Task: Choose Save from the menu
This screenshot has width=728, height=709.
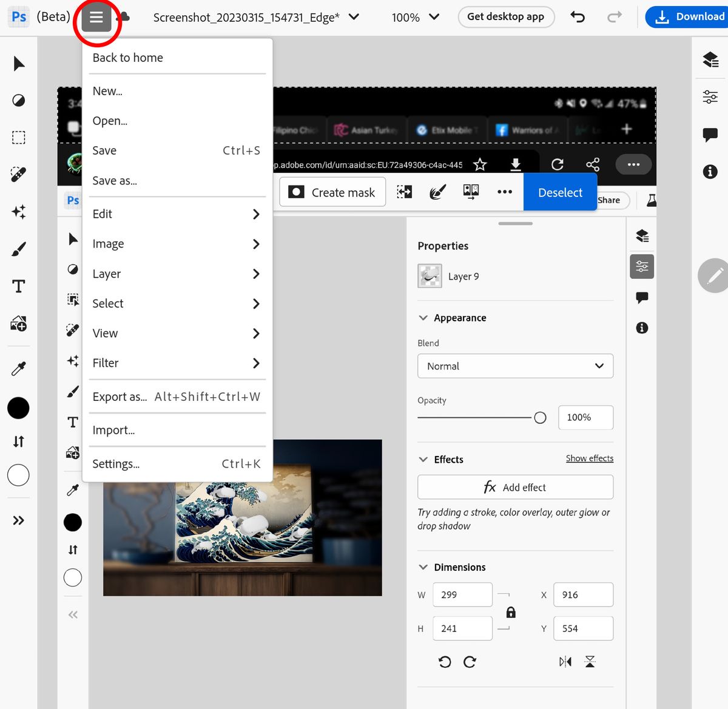Action: (177, 150)
